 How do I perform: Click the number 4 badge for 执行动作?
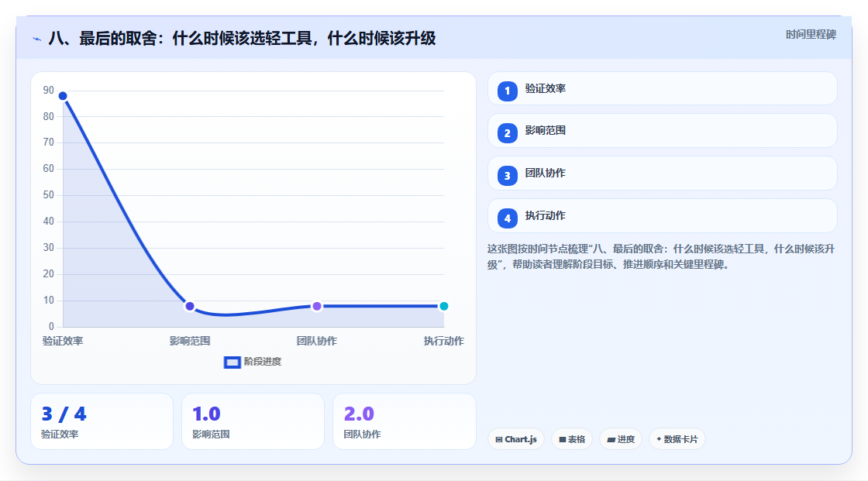point(507,218)
